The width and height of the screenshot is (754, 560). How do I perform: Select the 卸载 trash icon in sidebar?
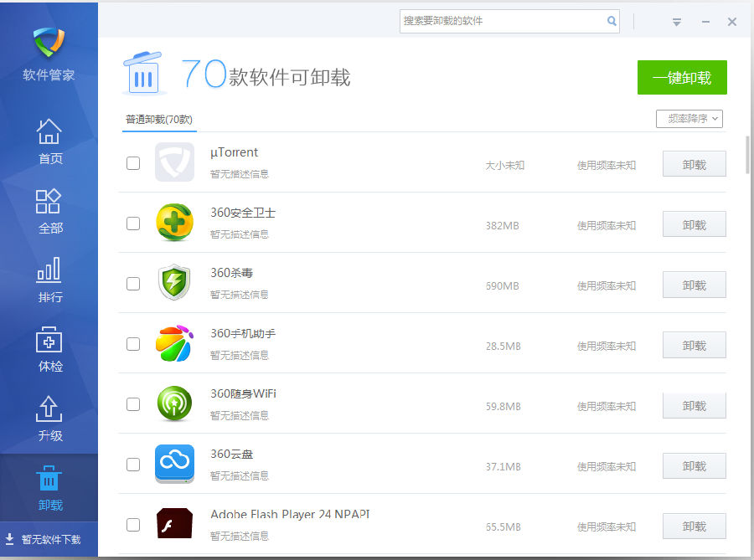(49, 478)
